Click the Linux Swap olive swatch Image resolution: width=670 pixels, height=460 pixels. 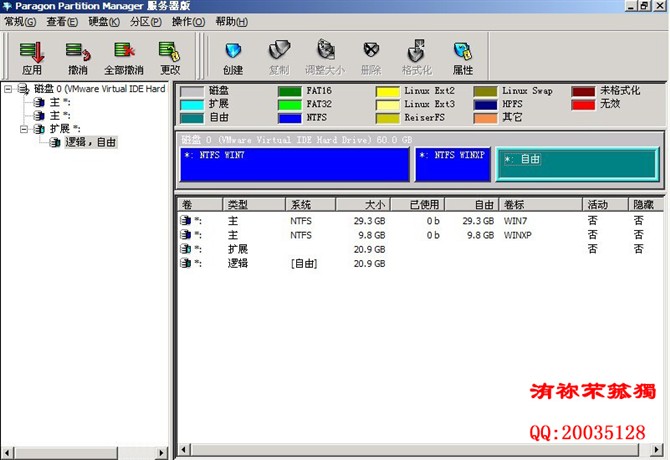tap(485, 91)
